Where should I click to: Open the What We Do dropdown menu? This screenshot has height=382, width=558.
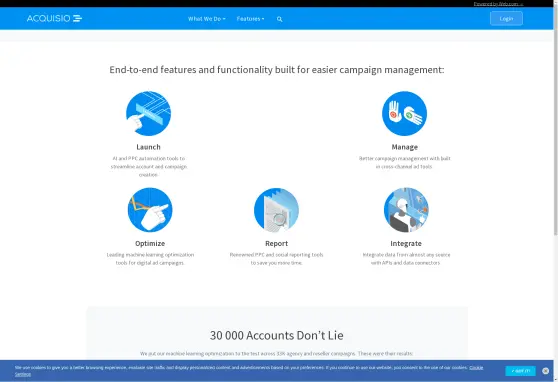[206, 19]
